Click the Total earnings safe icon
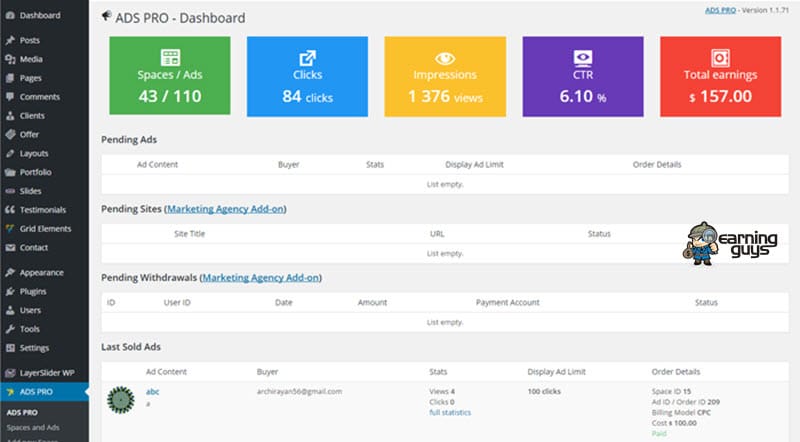The height and width of the screenshot is (442, 800). click(x=720, y=58)
